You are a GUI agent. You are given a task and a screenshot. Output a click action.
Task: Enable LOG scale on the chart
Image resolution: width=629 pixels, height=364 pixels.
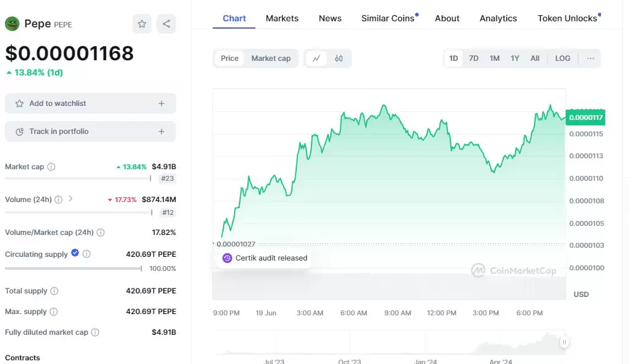[563, 58]
